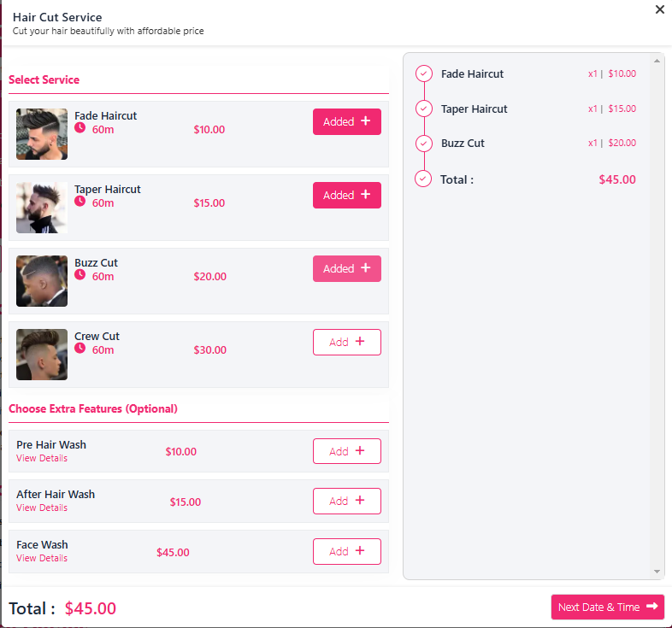Add the Pre Hair Wash extra
Screen dimensions: 672x628
coord(347,451)
